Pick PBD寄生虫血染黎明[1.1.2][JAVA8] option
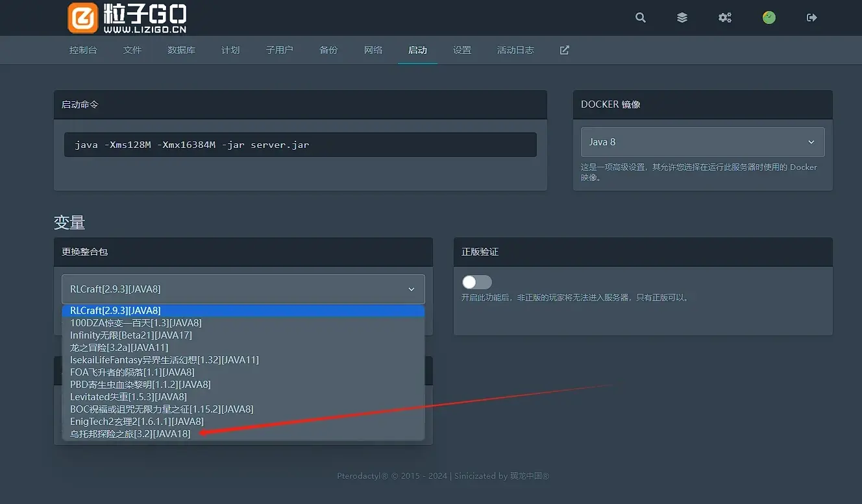Viewport: 862px width, 504px height. 243,385
